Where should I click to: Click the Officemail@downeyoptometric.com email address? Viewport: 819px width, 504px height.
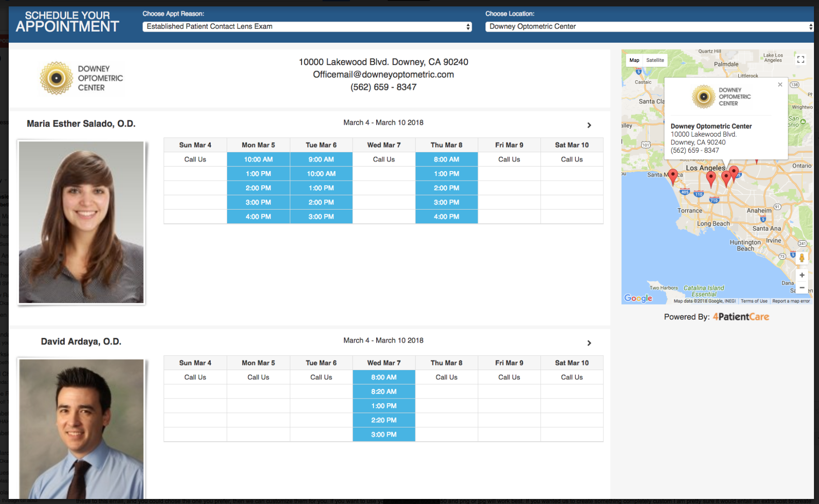pyautogui.click(x=384, y=74)
